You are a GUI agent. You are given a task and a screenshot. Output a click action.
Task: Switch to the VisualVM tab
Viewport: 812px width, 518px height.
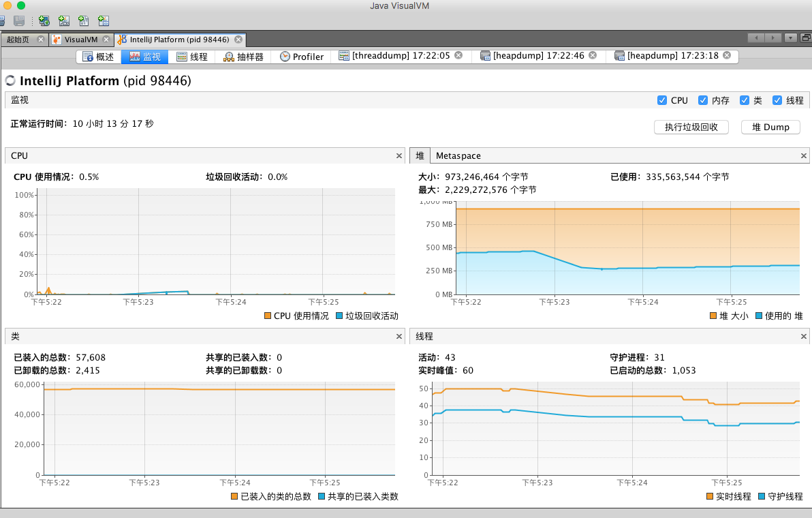pyautogui.click(x=81, y=40)
